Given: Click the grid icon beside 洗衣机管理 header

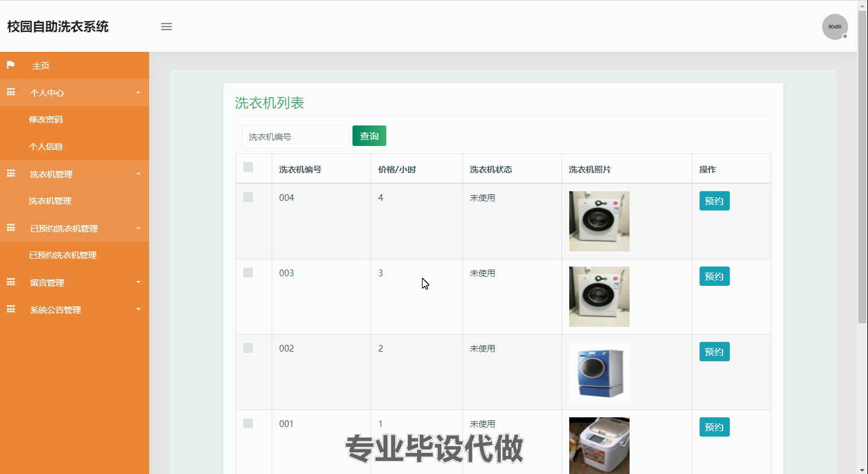Looking at the screenshot, I should pyautogui.click(x=10, y=173).
